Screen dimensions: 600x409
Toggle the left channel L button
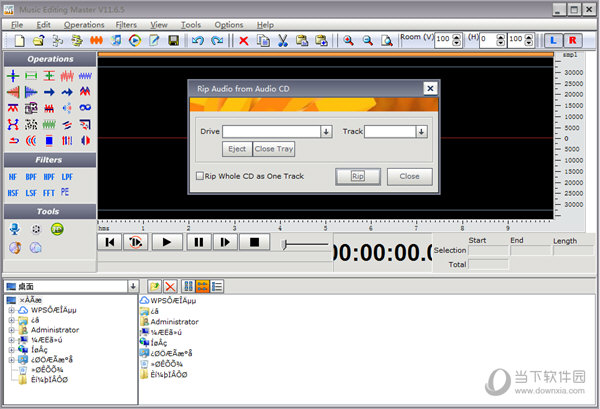(x=553, y=40)
